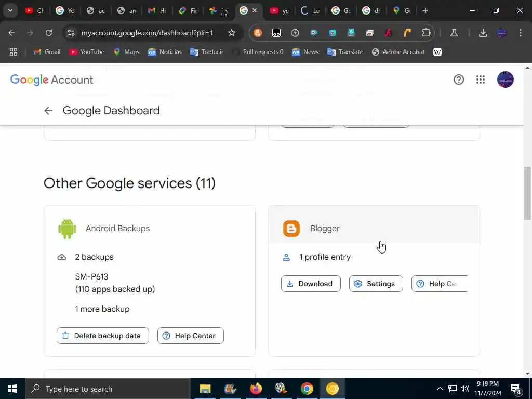The height and width of the screenshot is (399, 532).
Task: Click the Blogger card title
Action: pyautogui.click(x=325, y=229)
